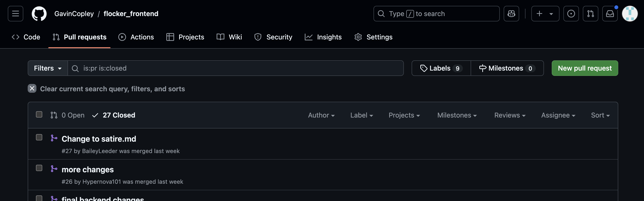644x201 pixels.
Task: Click the pull request icon beside 0 Open
Action: tap(54, 115)
